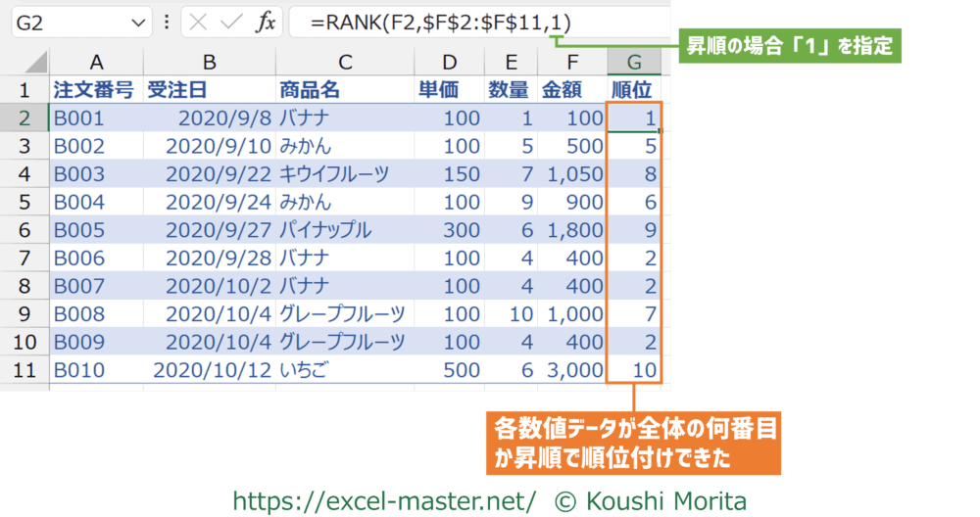Click the Enter checkmark formula icon
This screenshot has width=980, height=517.
(232, 23)
